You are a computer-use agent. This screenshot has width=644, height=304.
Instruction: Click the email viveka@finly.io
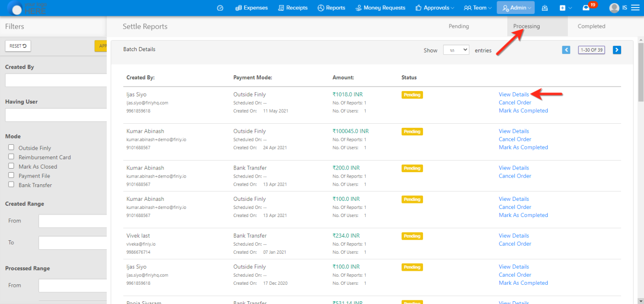click(141, 244)
